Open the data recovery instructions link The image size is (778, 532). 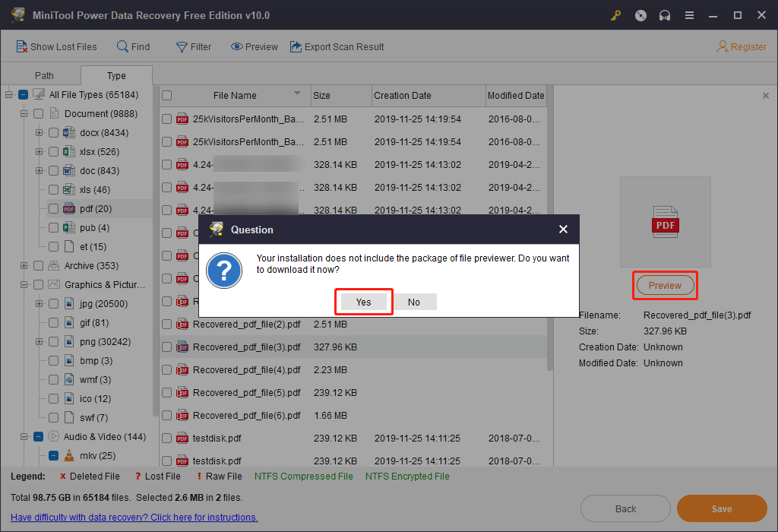134,517
